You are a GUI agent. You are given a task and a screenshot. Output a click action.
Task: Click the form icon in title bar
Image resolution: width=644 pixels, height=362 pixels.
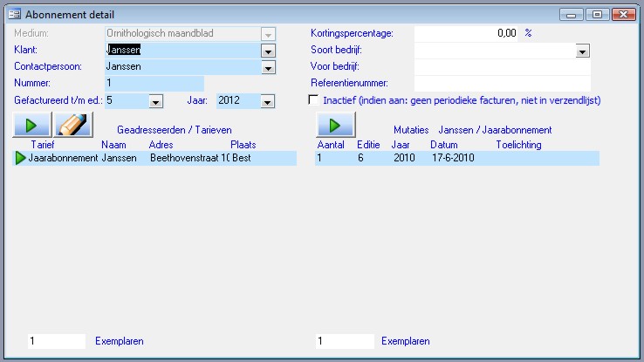[x=14, y=15]
